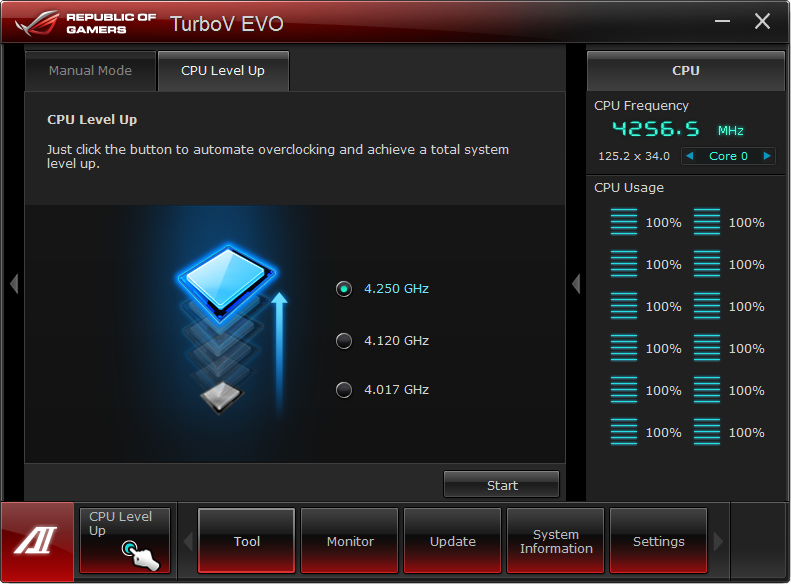This screenshot has height=584, width=791.
Task: Click the CPU Level Up heading
Action: (x=92, y=120)
